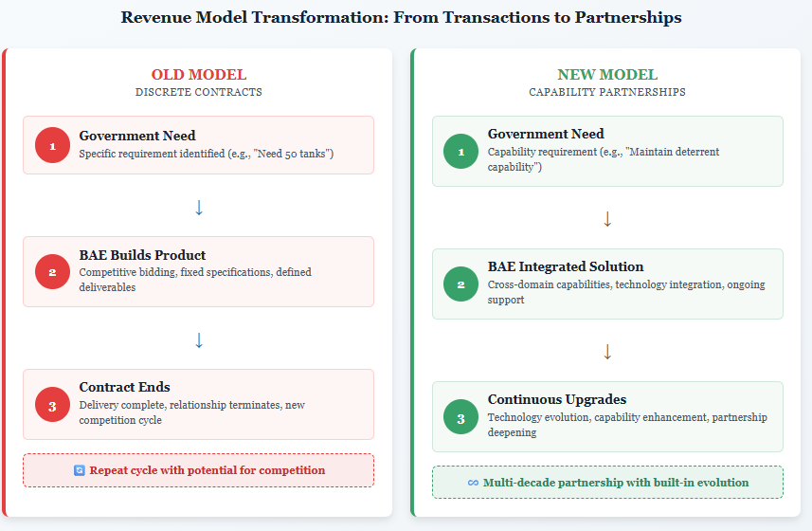The height and width of the screenshot is (531, 812).
Task: Click Multi-decade partnership with built-in evolution
Action: tap(616, 483)
